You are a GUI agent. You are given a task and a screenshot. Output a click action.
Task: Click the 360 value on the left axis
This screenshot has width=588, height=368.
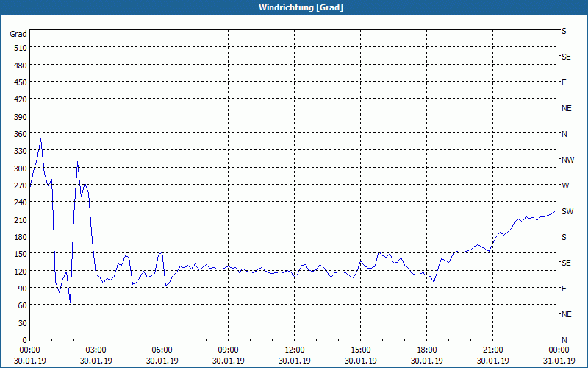pos(21,134)
